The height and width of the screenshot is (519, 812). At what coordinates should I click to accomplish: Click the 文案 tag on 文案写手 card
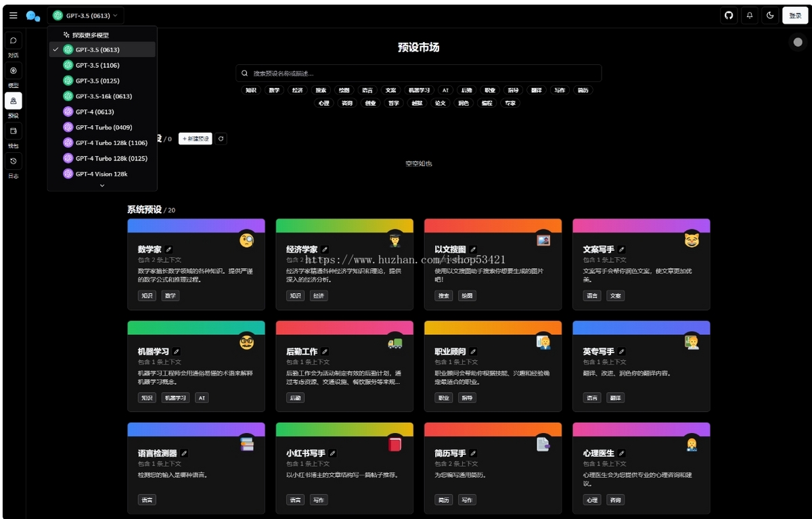(615, 296)
